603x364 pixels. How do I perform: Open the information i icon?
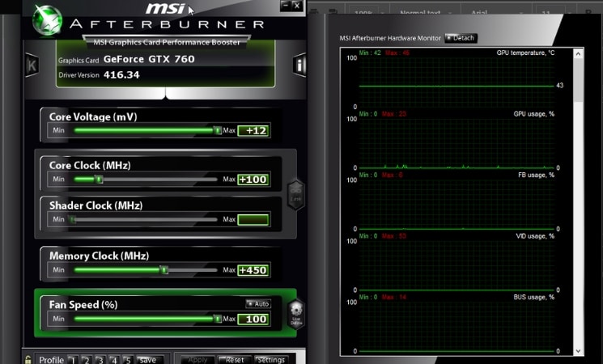pos(299,65)
